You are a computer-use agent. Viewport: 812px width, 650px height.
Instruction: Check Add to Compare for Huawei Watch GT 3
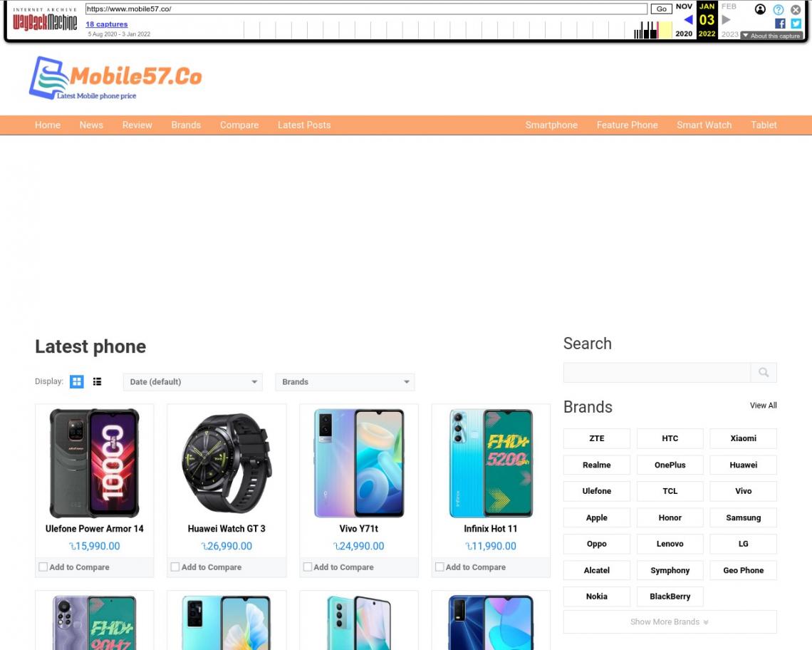click(x=175, y=567)
